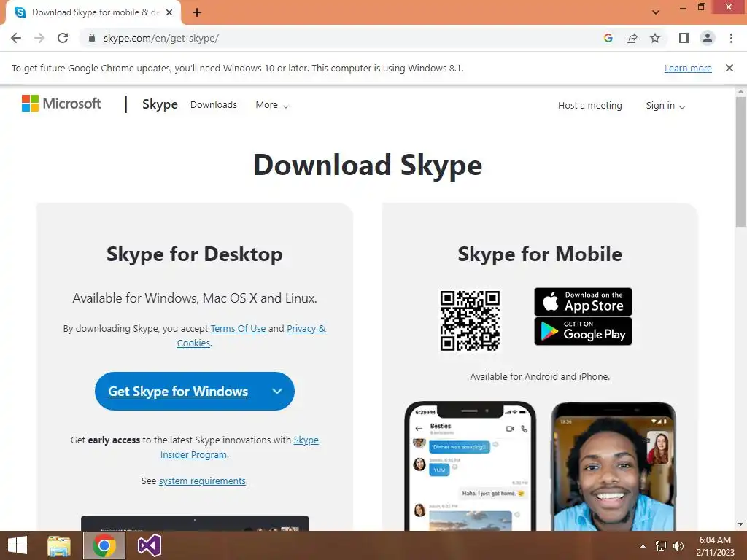The image size is (747, 560).
Task: Click the Skype mobile QR code
Action: tap(470, 321)
